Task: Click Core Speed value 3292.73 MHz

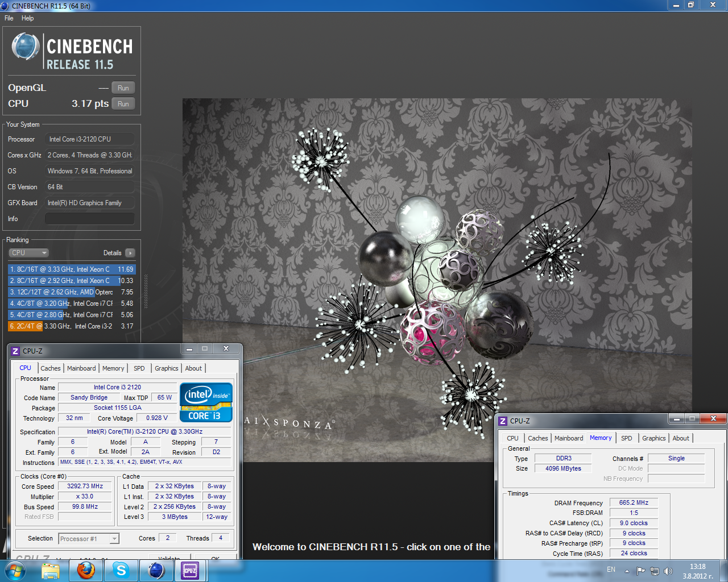Action: [85, 487]
